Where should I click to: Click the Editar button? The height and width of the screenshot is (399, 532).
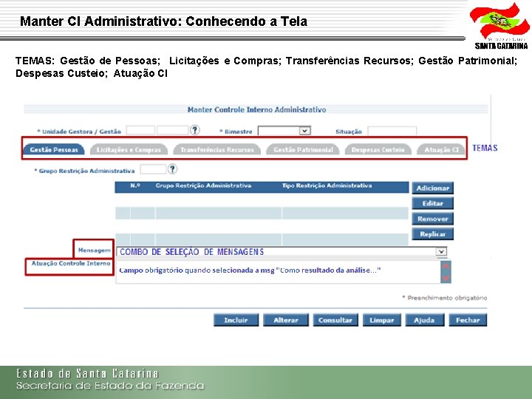(x=432, y=203)
